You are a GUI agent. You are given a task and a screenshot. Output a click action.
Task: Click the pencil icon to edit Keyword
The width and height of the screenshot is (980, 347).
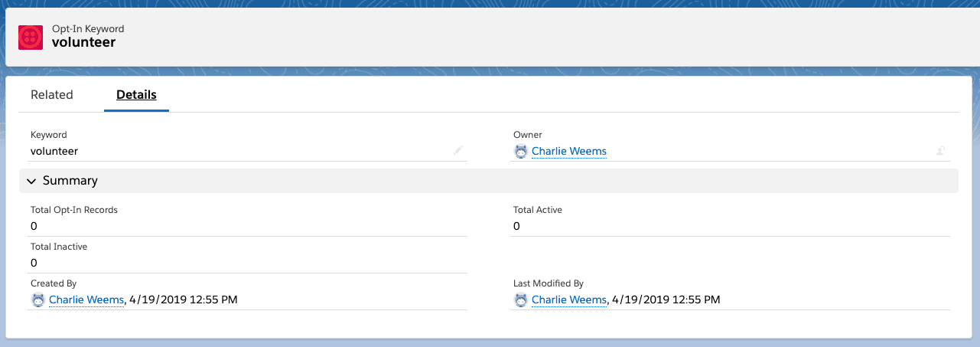pos(458,151)
